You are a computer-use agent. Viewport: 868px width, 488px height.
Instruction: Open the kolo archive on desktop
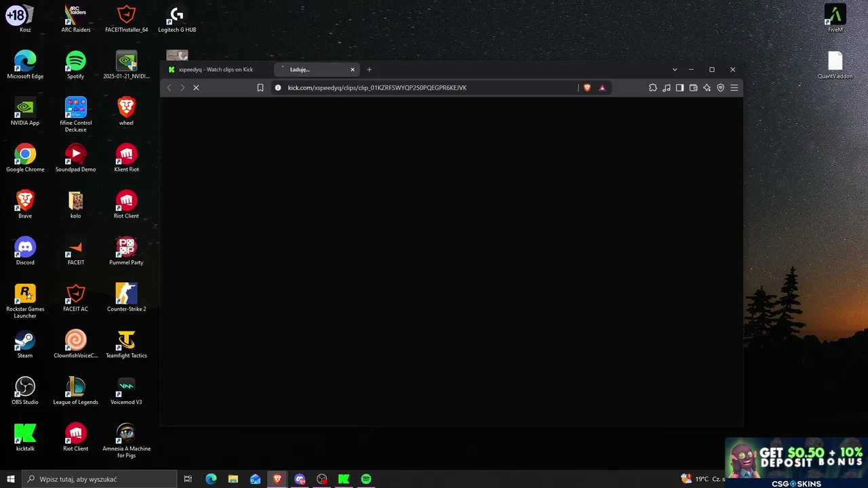pyautogui.click(x=76, y=205)
